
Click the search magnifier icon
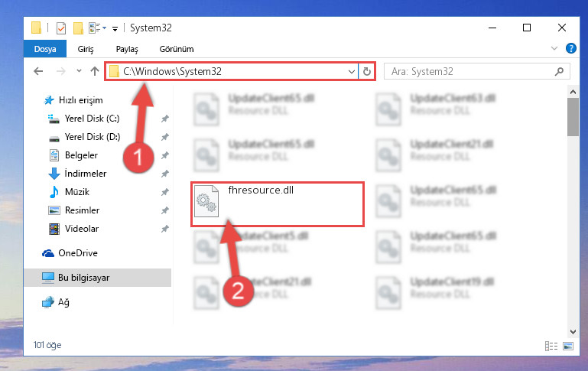pos(559,71)
